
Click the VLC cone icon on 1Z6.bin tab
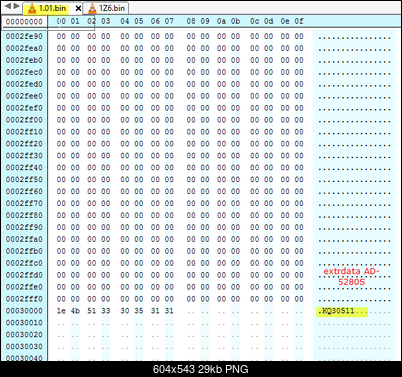92,8
